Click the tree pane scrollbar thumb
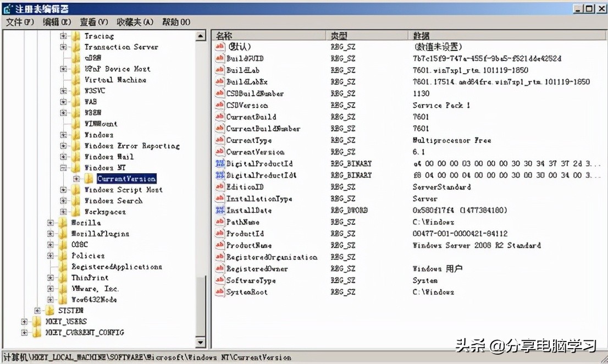This screenshot has width=608, height=364. coord(201,306)
